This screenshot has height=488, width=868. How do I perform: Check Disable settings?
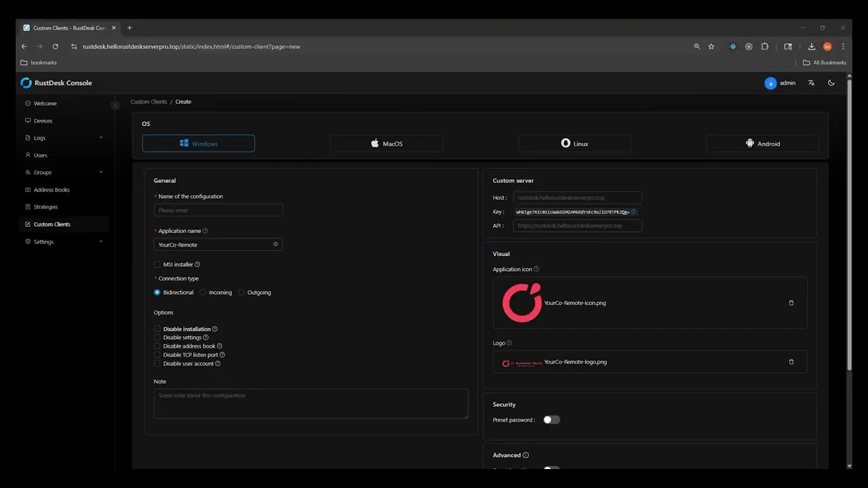click(x=157, y=338)
